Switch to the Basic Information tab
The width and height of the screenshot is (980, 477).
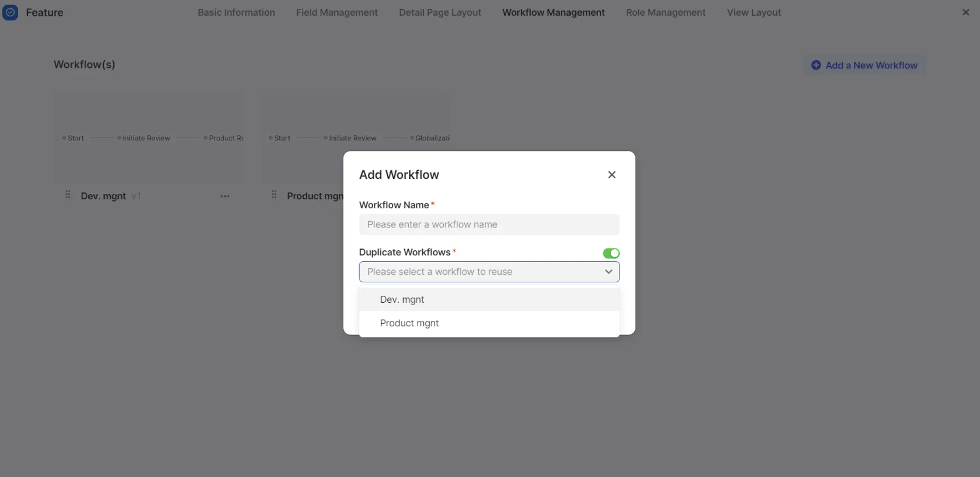[236, 12]
